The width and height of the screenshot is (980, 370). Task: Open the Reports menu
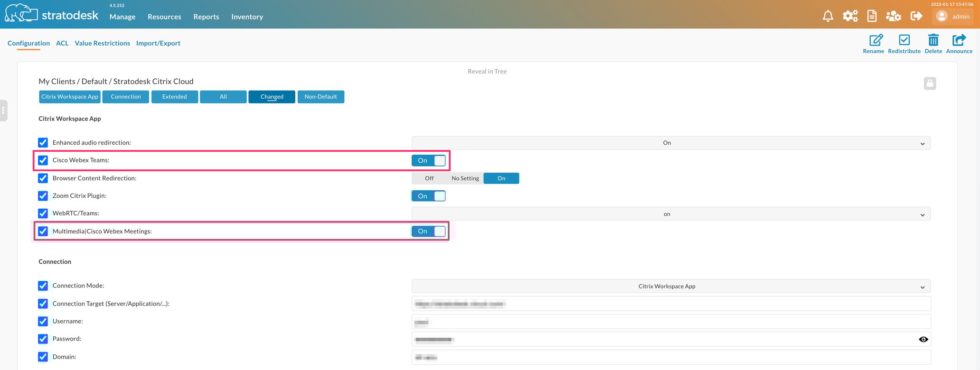click(x=206, y=17)
